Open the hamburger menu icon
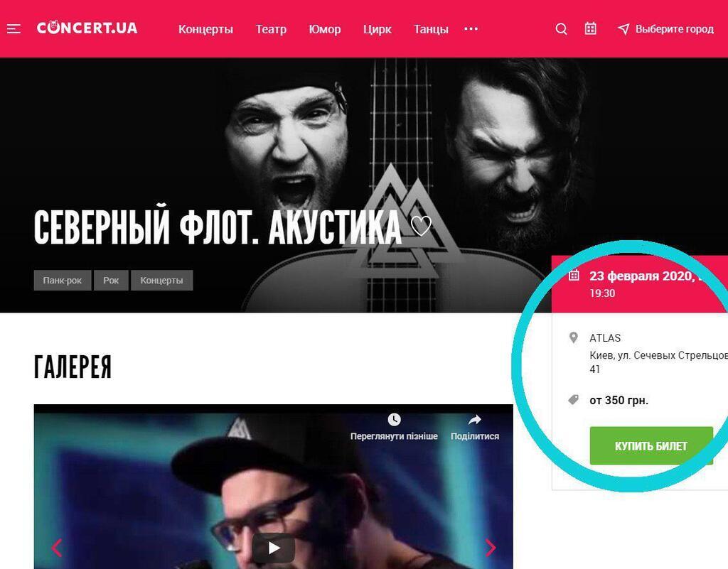This screenshot has width=728, height=569. tap(14, 28)
